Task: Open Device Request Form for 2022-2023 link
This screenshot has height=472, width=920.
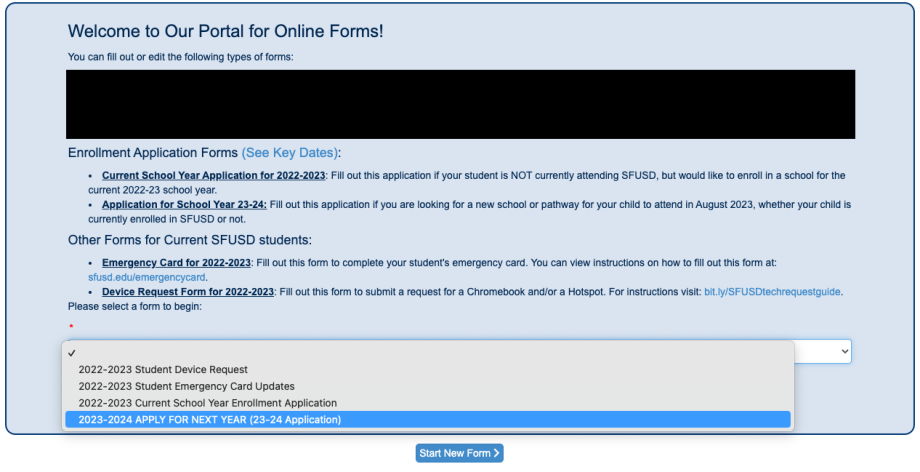Action: coord(188,292)
